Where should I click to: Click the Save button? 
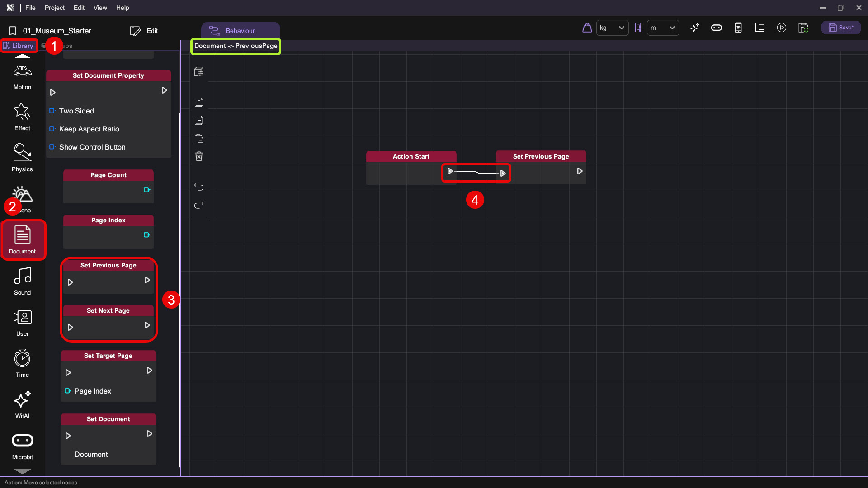(x=841, y=28)
